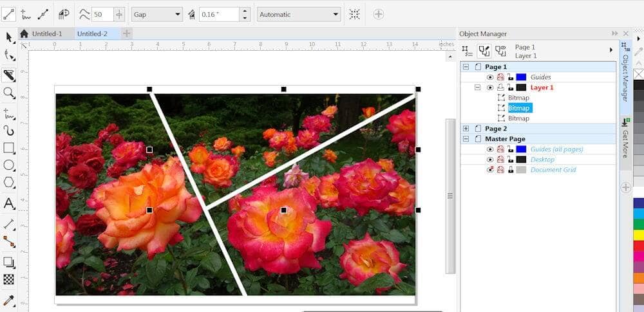Select the Transparency checkerboard tool
644x312 pixels.
coord(9,279)
